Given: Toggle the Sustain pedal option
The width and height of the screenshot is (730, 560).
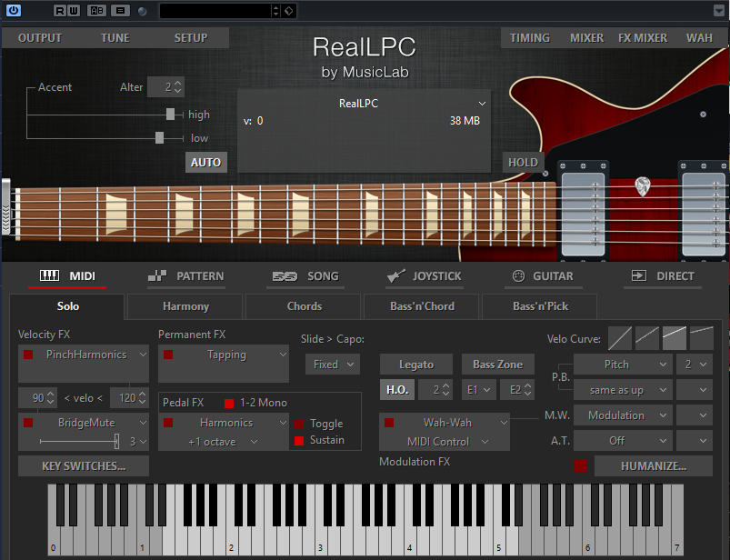Looking at the screenshot, I should (x=299, y=440).
